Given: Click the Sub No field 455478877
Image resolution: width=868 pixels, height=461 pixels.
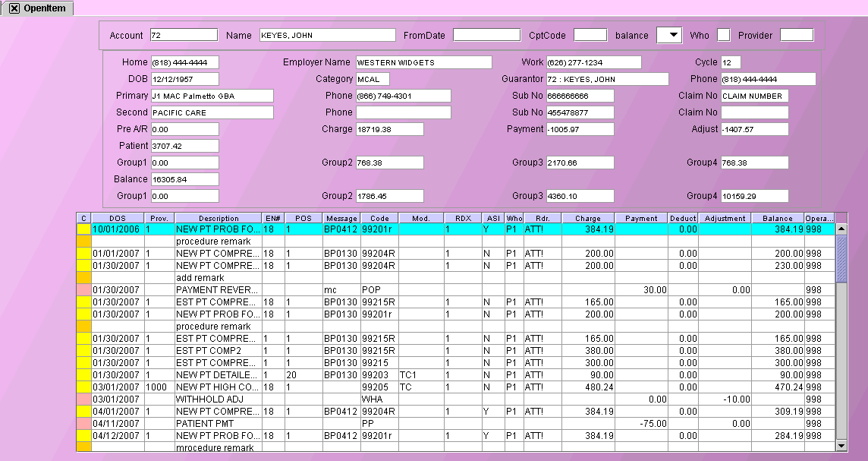Looking at the screenshot, I should click(x=580, y=112).
